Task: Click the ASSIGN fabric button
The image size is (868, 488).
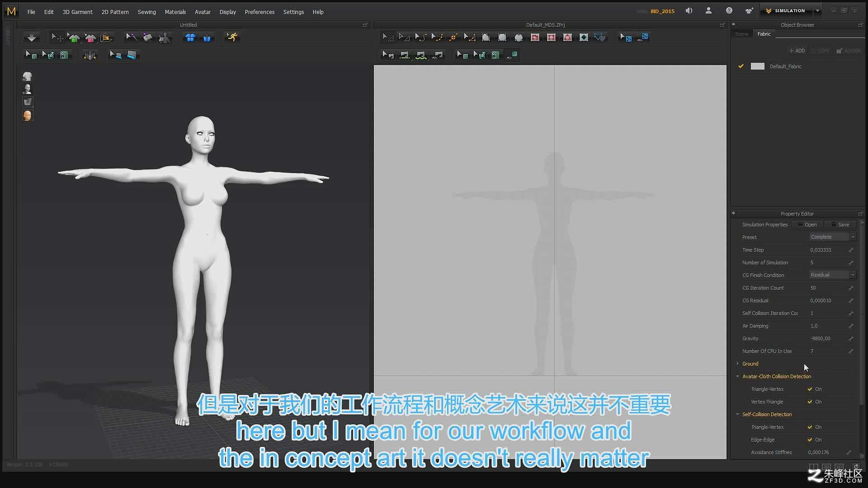Action: pyautogui.click(x=849, y=51)
